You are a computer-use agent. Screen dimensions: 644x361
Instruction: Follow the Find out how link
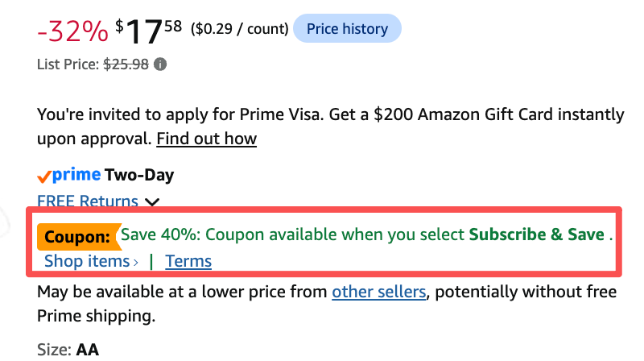coord(207,139)
